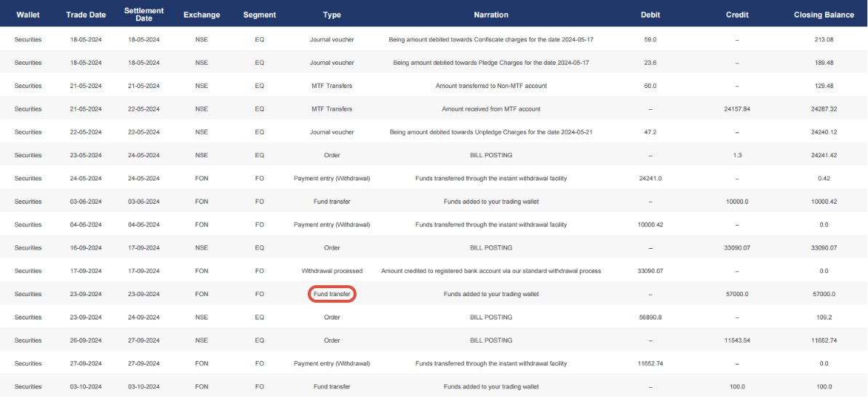Select the Narration column header
Screen dimensions: 868x398
click(x=491, y=15)
